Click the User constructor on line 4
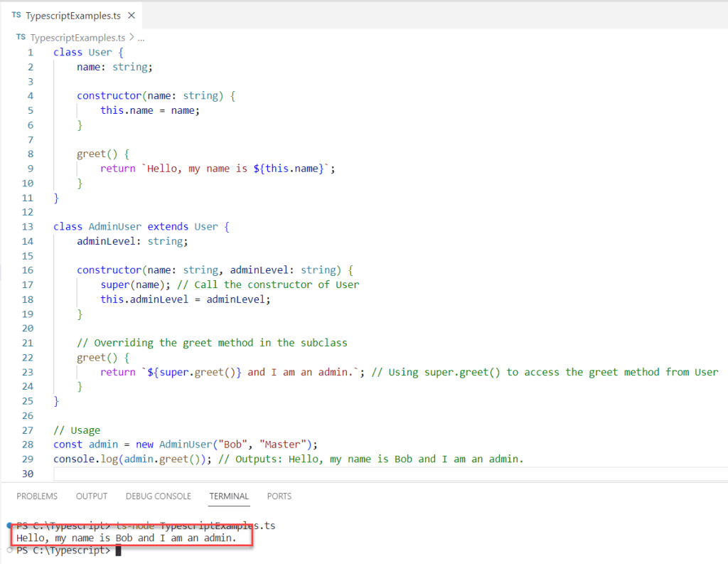728x564 pixels. (x=156, y=96)
